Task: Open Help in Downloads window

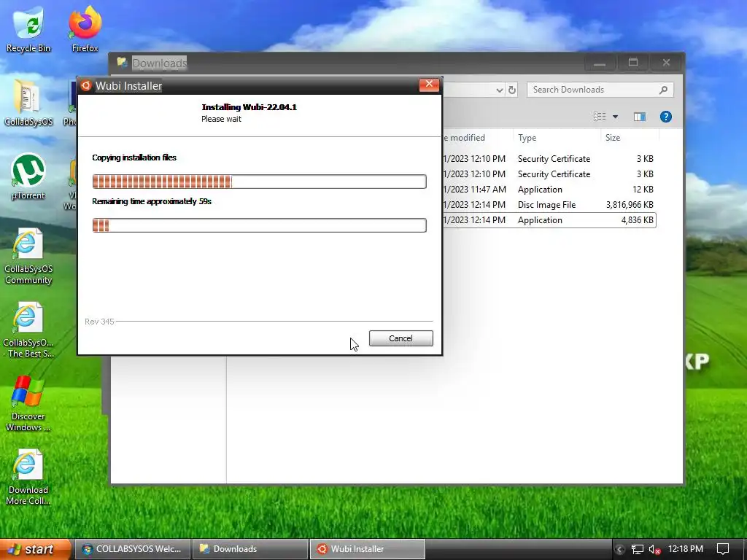Action: click(x=665, y=117)
